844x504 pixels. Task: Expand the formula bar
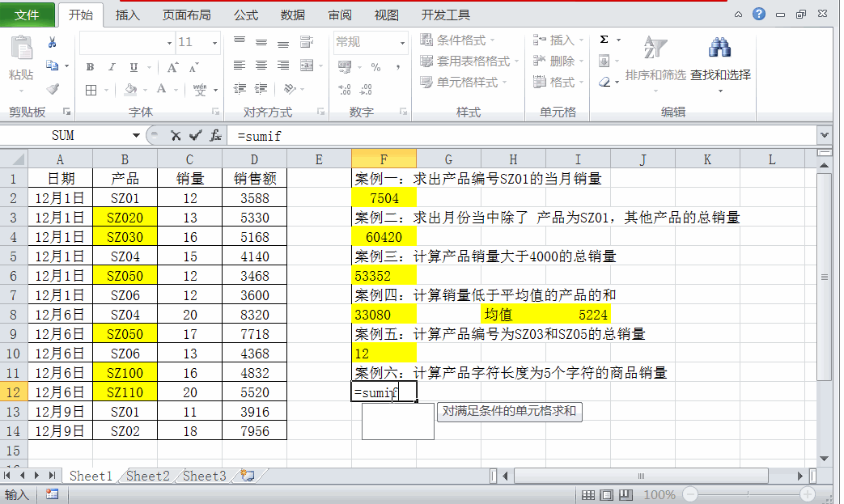[824, 136]
